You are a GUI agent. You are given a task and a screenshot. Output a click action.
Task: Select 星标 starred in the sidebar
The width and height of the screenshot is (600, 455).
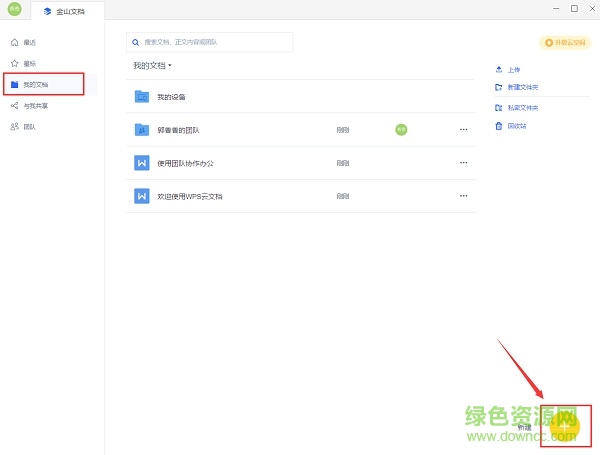pyautogui.click(x=28, y=63)
